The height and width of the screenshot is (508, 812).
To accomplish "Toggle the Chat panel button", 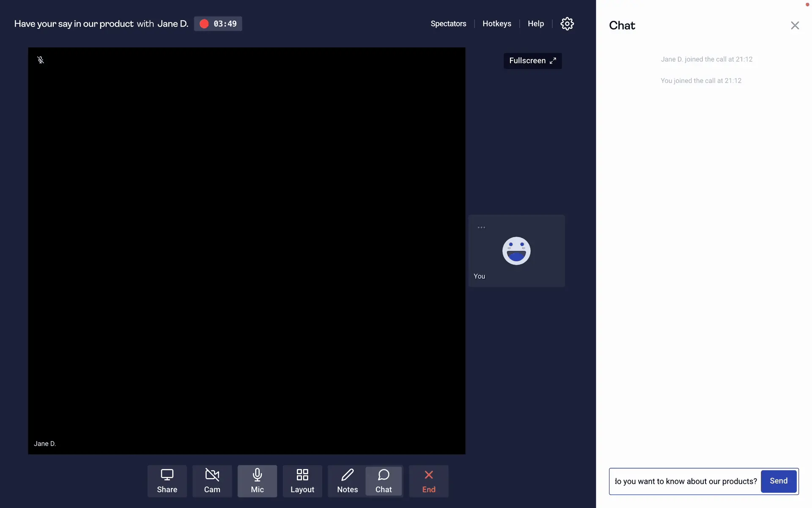I will pyautogui.click(x=384, y=481).
